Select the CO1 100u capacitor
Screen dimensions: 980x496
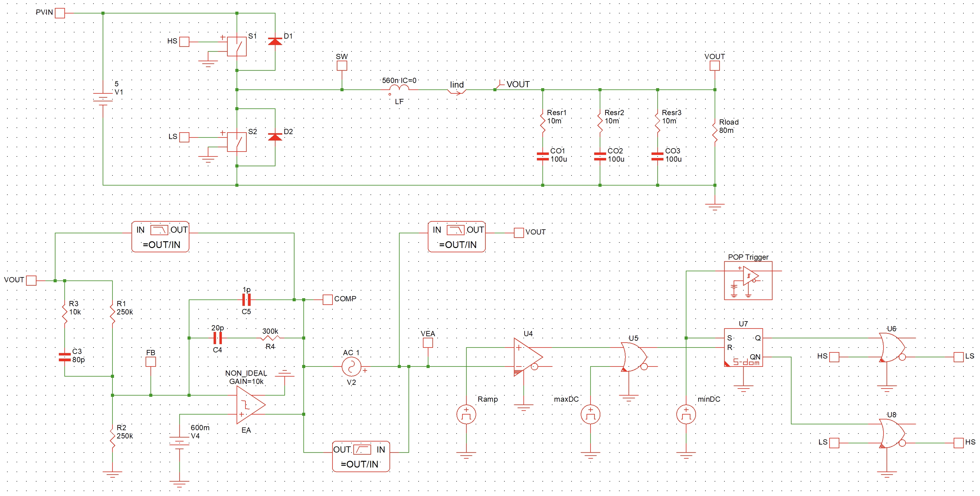(542, 156)
